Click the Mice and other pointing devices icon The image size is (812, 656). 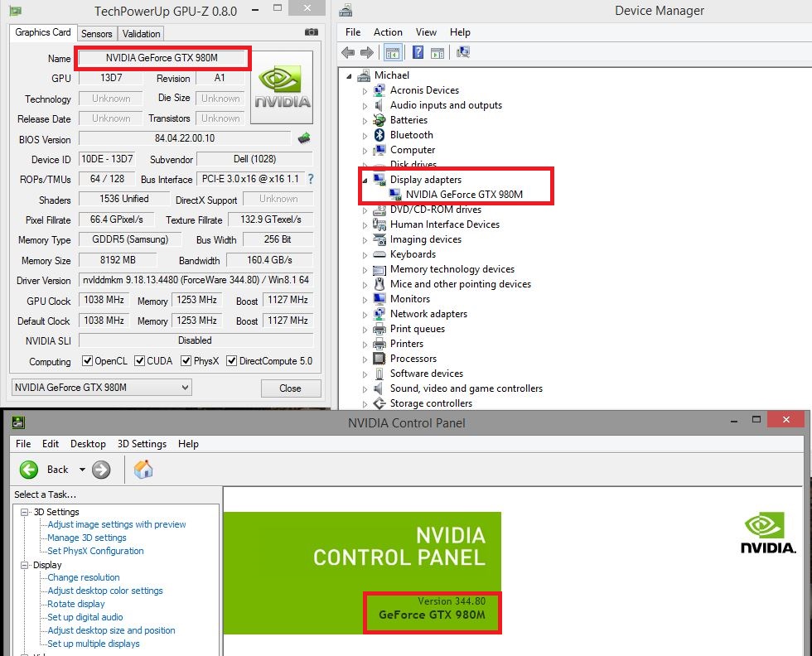pos(379,284)
